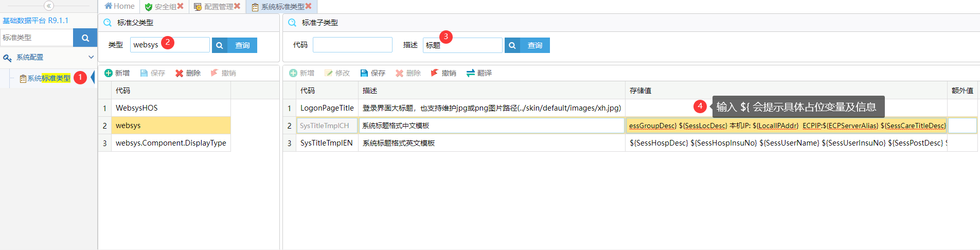This screenshot has width=980, height=250.
Task: Click 保存 in child type toolbar
Action: [x=373, y=73]
